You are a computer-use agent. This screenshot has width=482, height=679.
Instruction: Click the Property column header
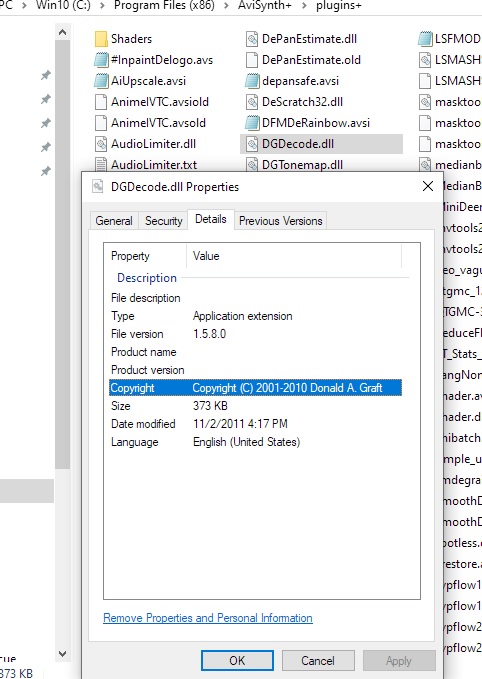(x=145, y=256)
